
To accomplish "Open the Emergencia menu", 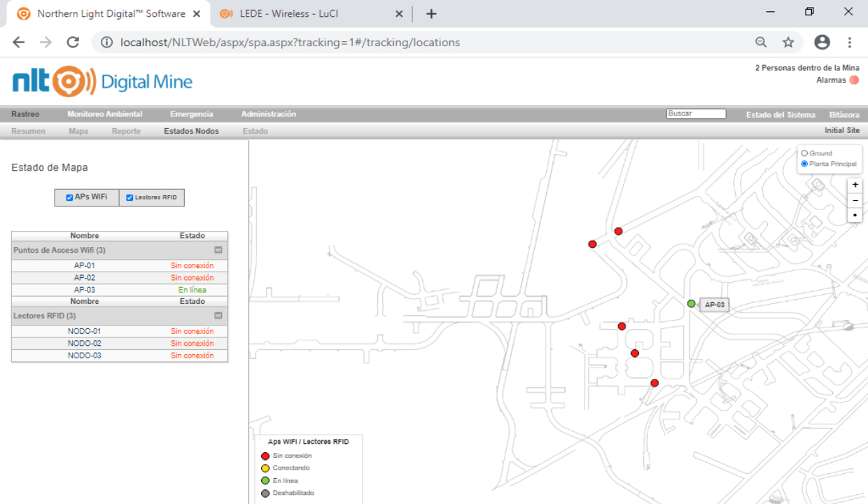I will click(192, 114).
